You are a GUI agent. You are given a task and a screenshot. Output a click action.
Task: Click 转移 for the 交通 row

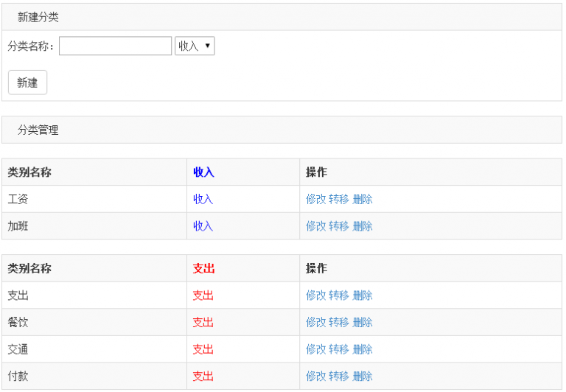(x=339, y=349)
